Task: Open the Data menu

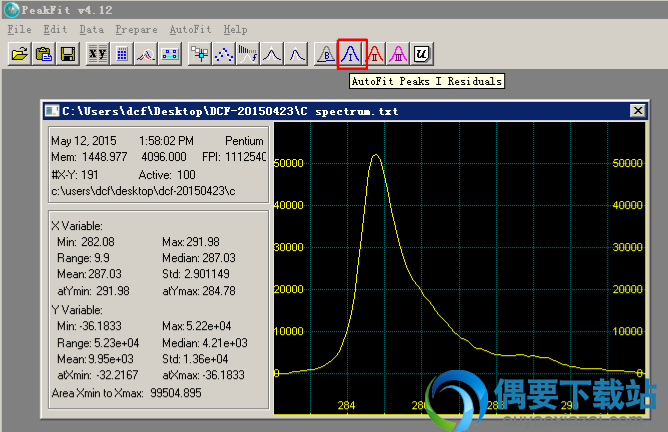Action: (x=92, y=29)
